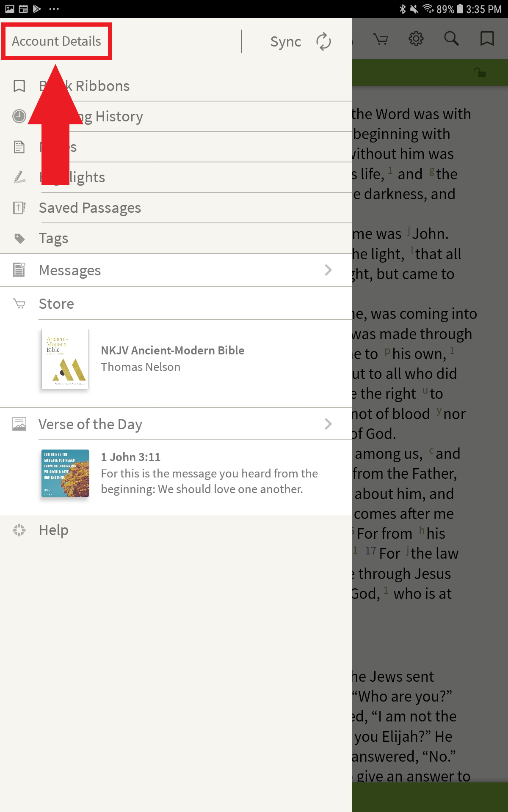Tap the search magnifier icon
Viewport: 508px width, 812px height.
(x=451, y=38)
